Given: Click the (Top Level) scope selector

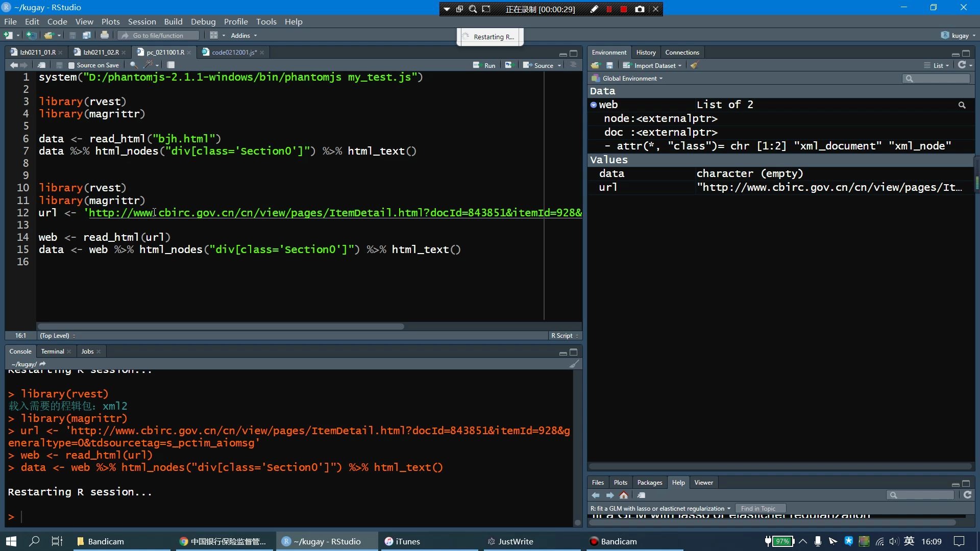Looking at the screenshot, I should [x=58, y=336].
